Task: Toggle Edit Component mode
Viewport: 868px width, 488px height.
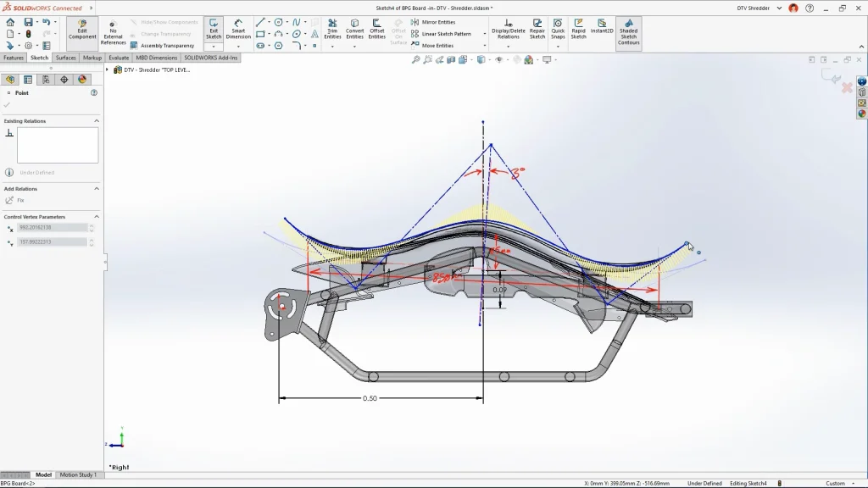Action: (x=82, y=30)
